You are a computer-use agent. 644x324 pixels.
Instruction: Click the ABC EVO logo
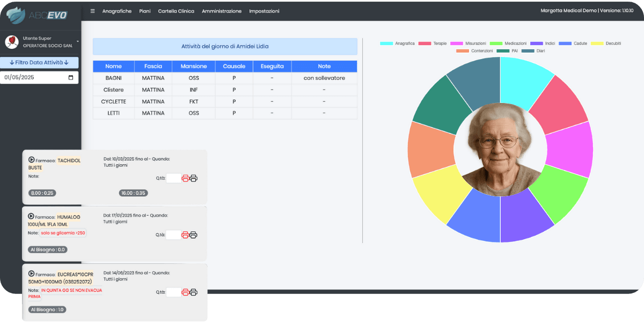(36, 14)
